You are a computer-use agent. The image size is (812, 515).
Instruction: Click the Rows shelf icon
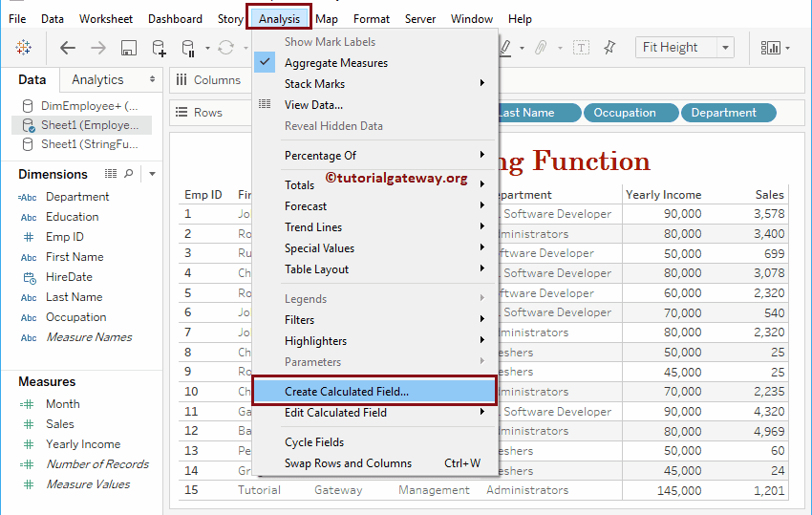182,112
